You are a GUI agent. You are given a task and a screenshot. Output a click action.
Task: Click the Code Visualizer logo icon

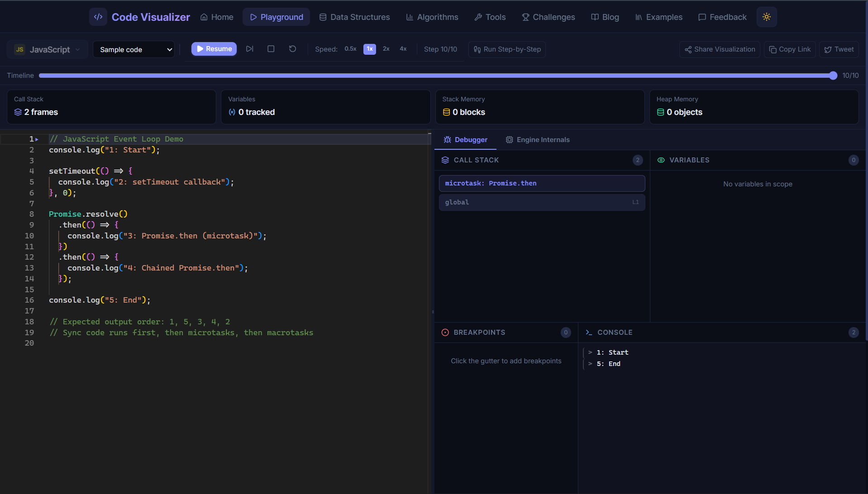point(98,17)
